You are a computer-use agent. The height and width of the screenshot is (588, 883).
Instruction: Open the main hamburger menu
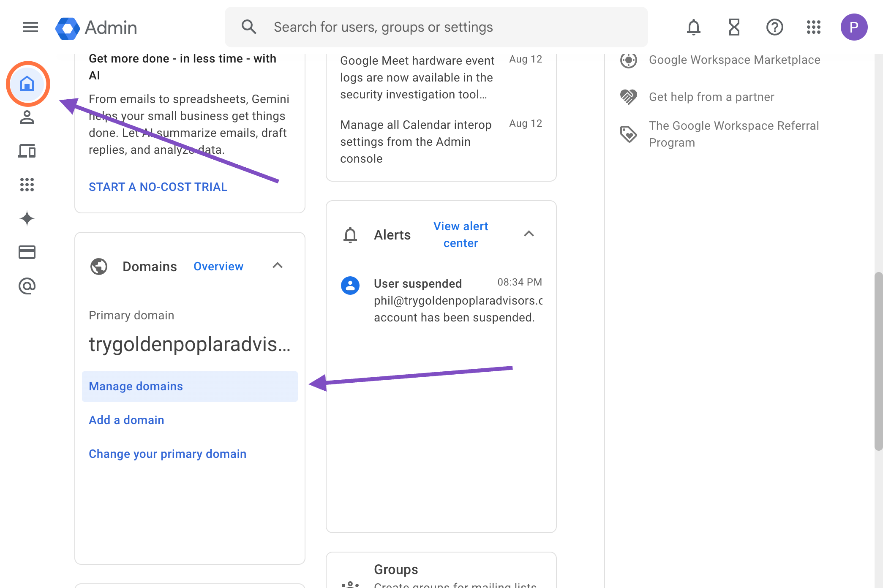tap(30, 27)
